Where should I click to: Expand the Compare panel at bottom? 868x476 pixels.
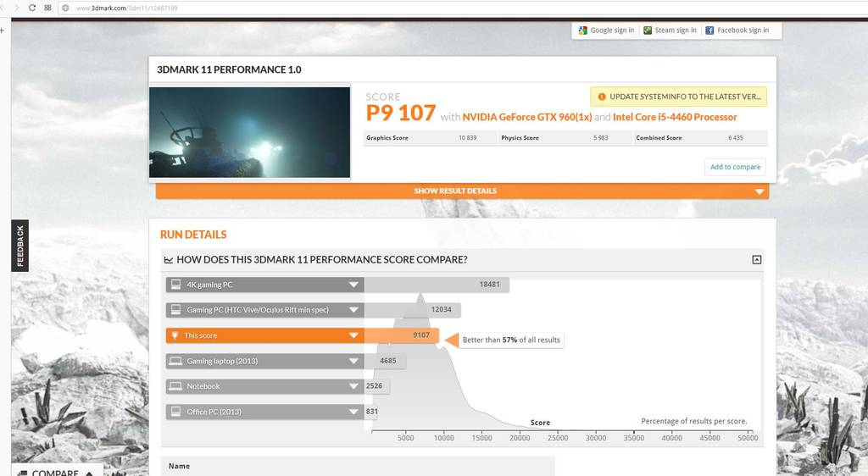point(57,472)
